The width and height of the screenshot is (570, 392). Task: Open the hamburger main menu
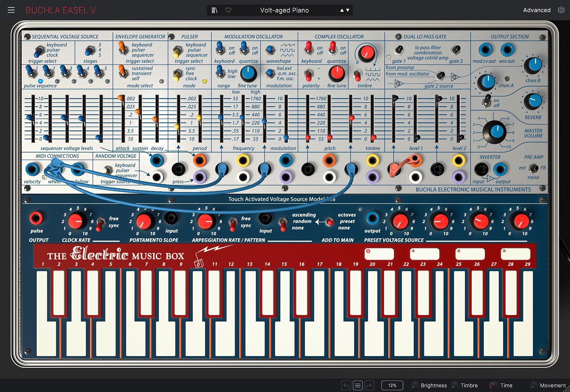click(x=11, y=10)
